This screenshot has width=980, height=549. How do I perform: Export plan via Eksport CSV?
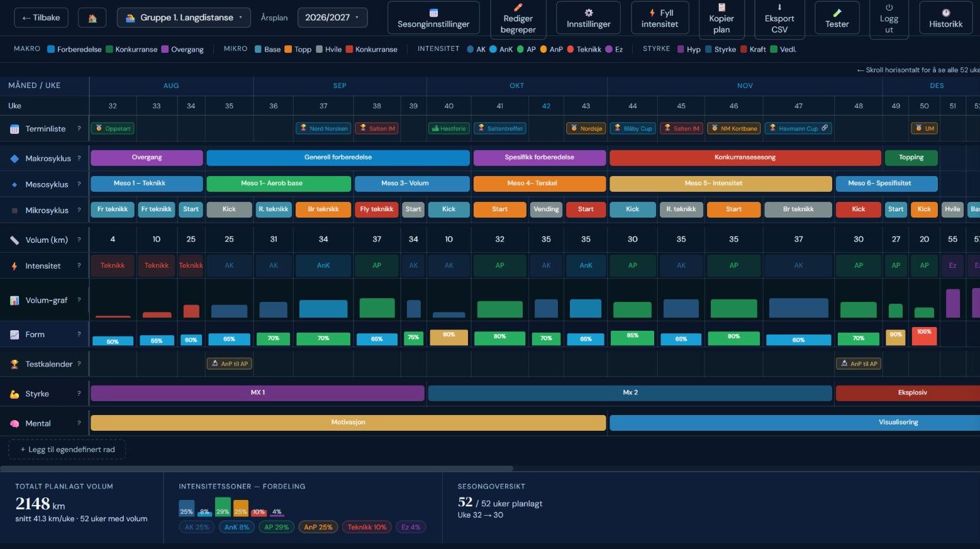pyautogui.click(x=779, y=18)
